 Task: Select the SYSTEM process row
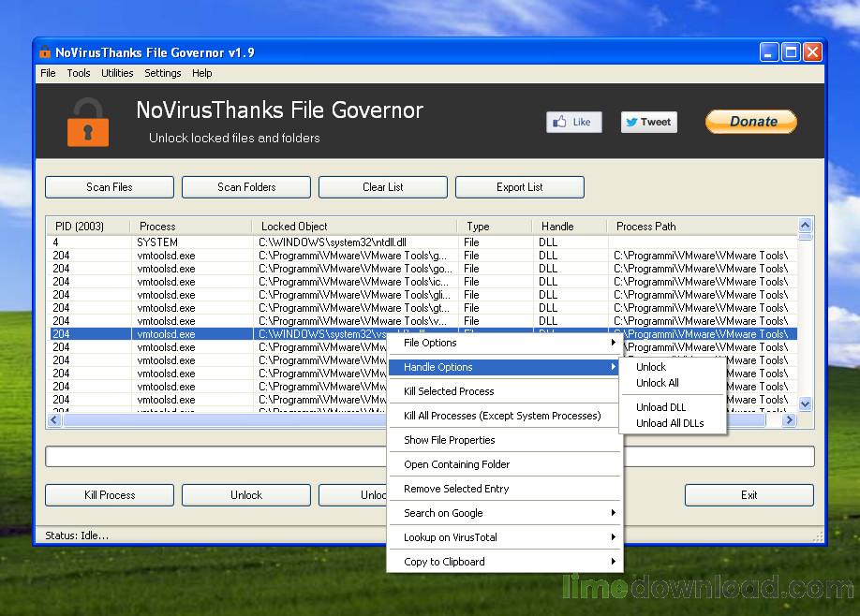coord(423,242)
